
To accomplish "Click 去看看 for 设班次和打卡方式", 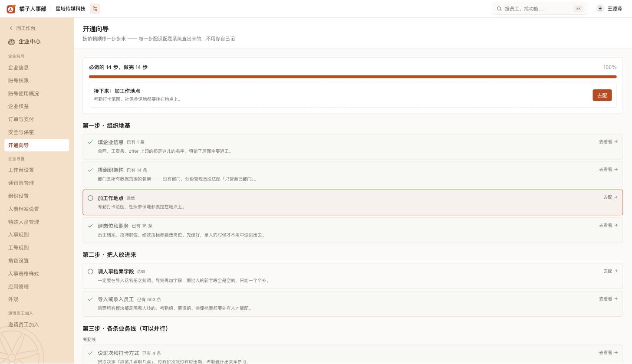I will pyautogui.click(x=608, y=353).
